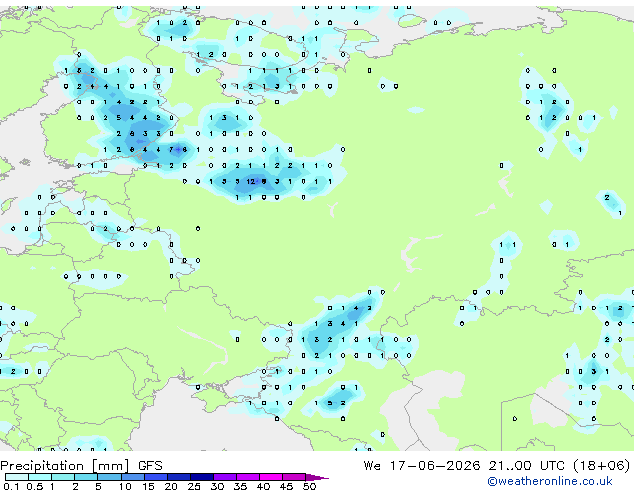Screen dimensions: 634x490
Task: Pick the 35–40 mm legend swatch
Action: click(248, 477)
